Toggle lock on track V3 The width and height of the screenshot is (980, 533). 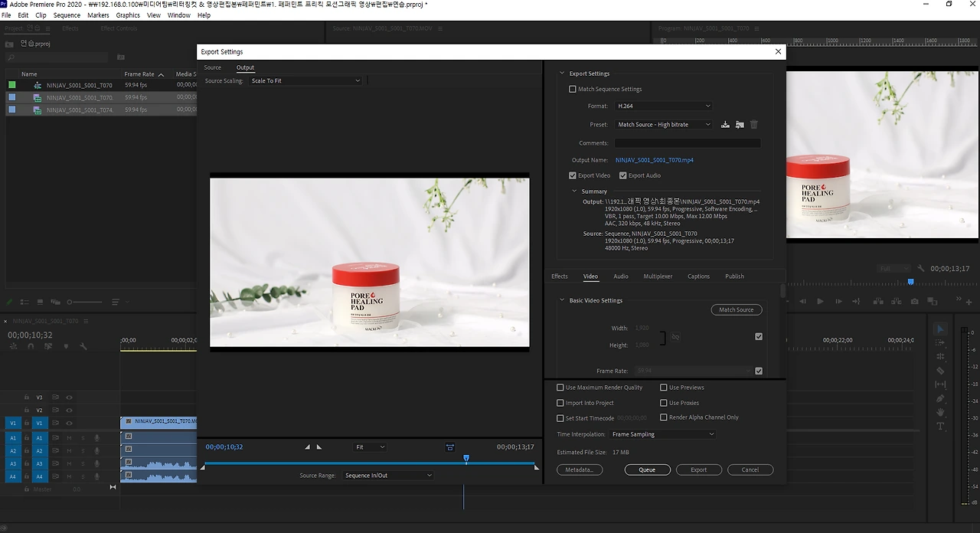(27, 397)
